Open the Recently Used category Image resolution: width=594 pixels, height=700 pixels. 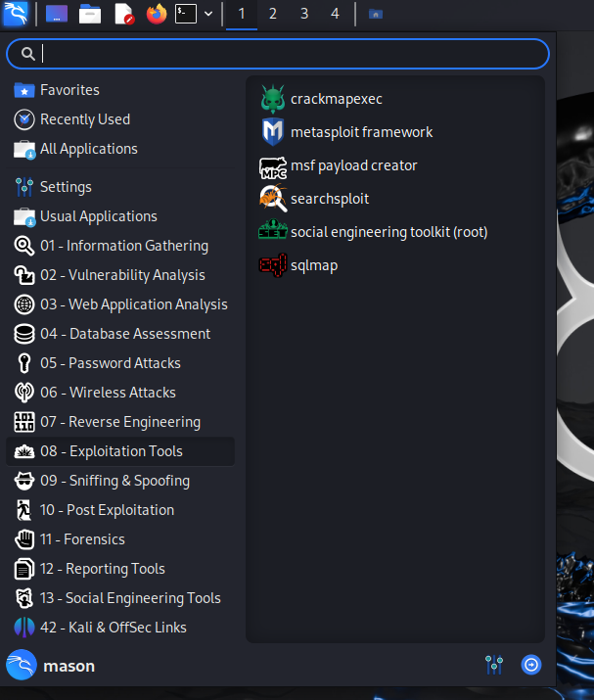click(x=120, y=119)
